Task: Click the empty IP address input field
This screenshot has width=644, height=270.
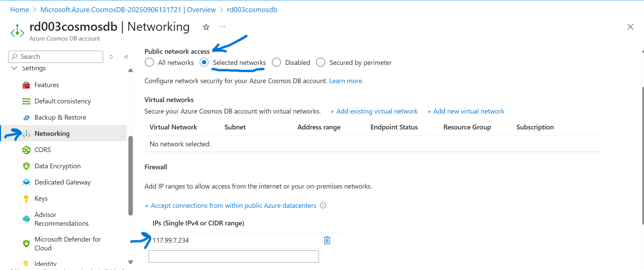Action: [x=233, y=256]
